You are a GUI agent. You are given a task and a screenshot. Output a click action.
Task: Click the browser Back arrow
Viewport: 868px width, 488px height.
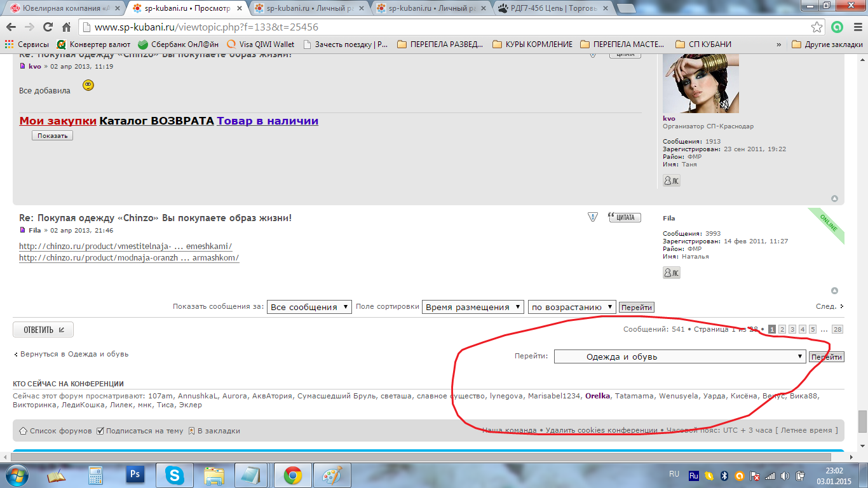[x=11, y=27]
